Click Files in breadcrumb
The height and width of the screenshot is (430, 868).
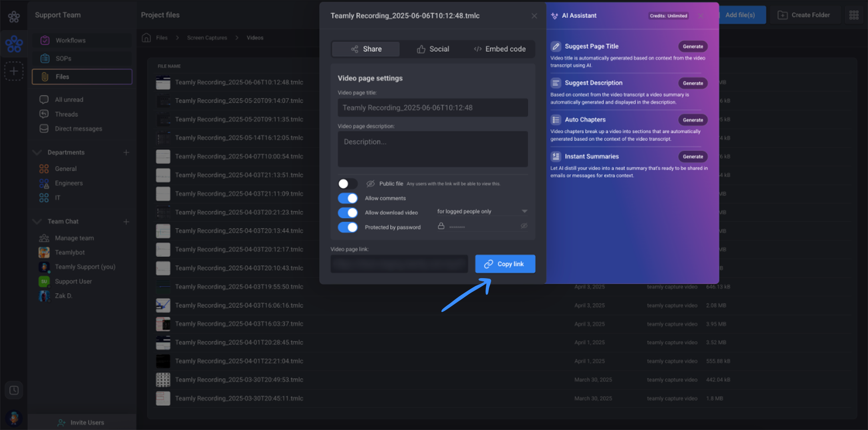[x=162, y=38]
